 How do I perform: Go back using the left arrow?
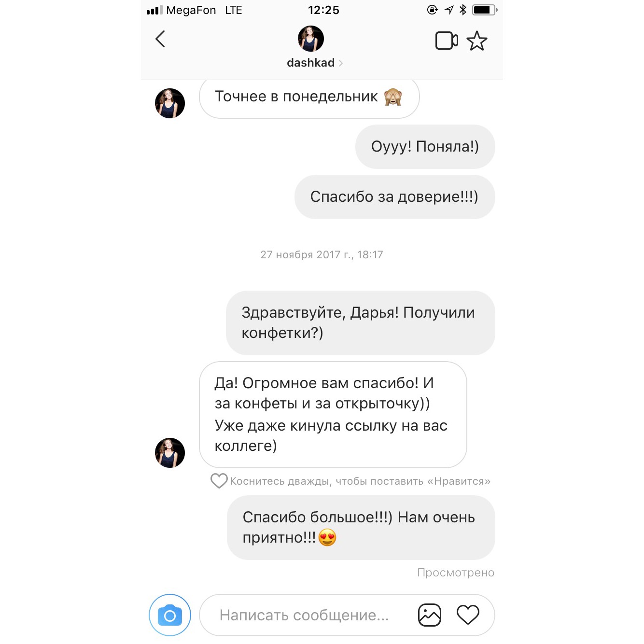click(160, 39)
